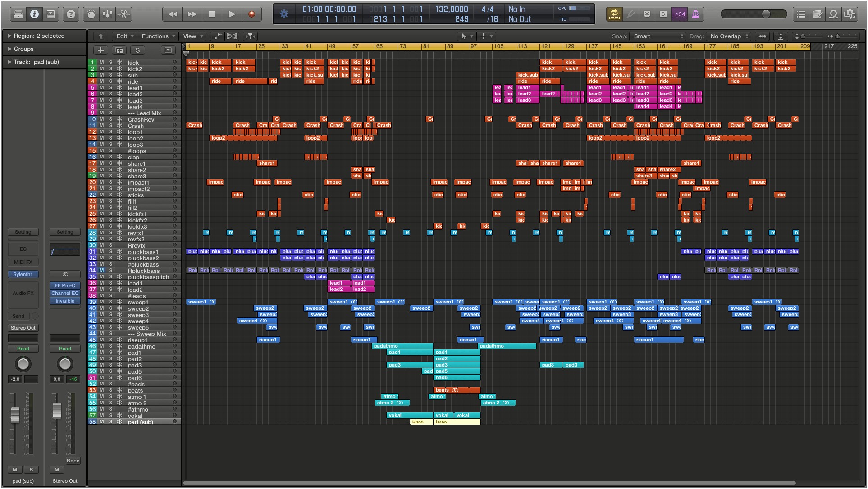Click the FF Pro-C plugin button
This screenshot has width=868, height=489.
pos(64,285)
